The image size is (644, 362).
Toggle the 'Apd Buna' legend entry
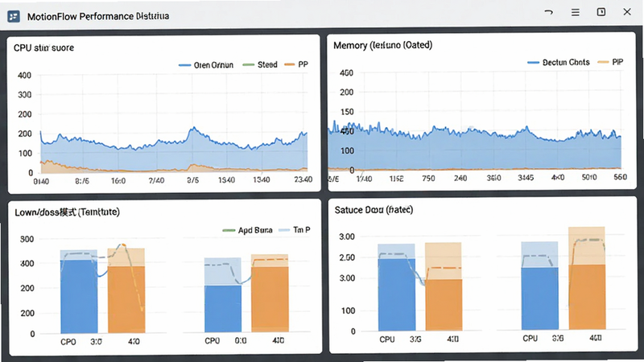pos(247,230)
